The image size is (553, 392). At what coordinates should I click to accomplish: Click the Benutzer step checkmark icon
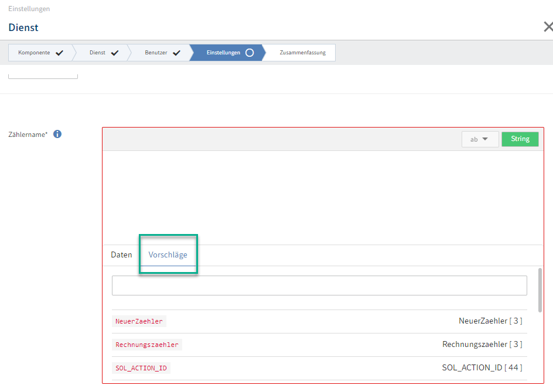(x=176, y=53)
